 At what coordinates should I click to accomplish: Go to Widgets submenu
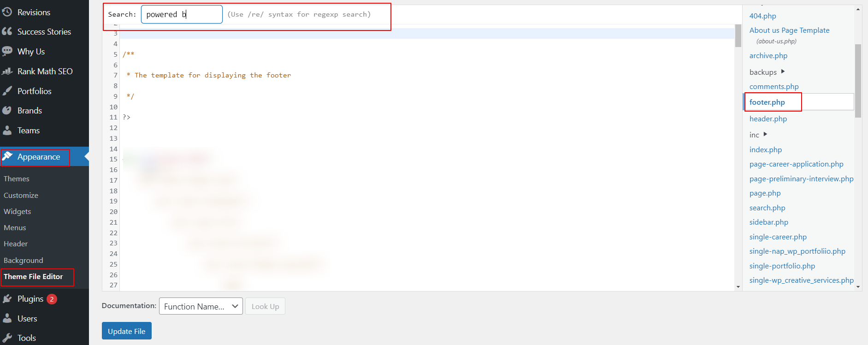(x=18, y=211)
